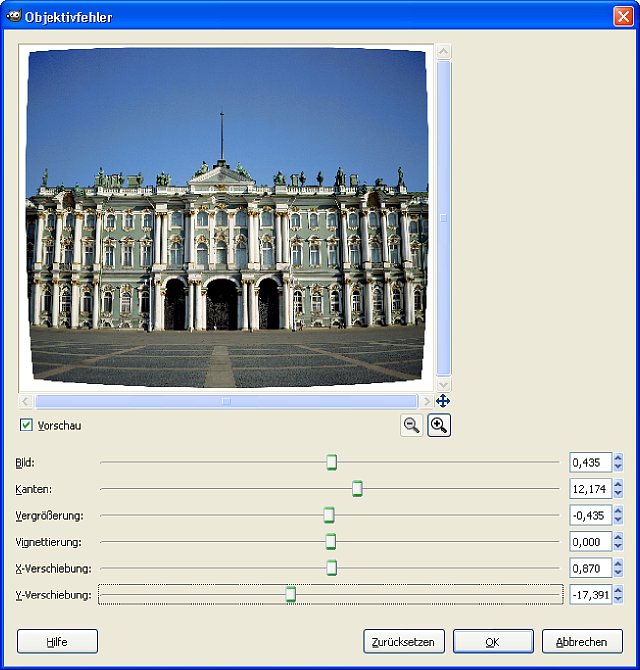
Task: Click the preview scroll up arrow
Action: click(443, 52)
